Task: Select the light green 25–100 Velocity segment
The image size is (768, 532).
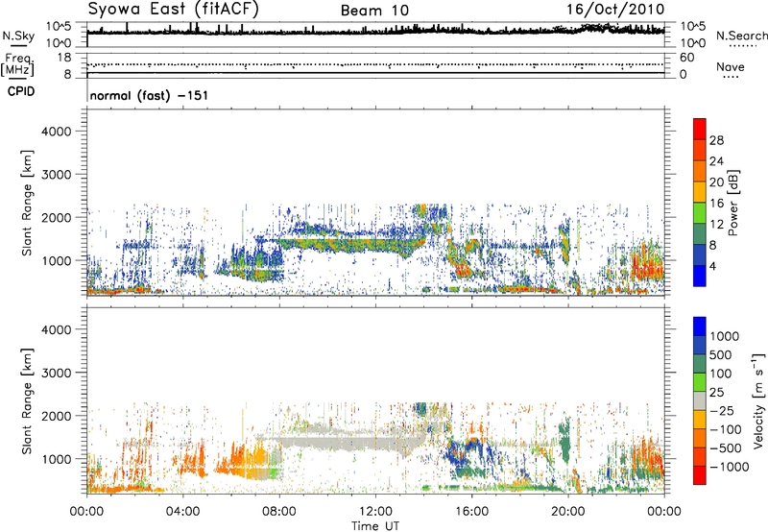Action: coord(700,382)
